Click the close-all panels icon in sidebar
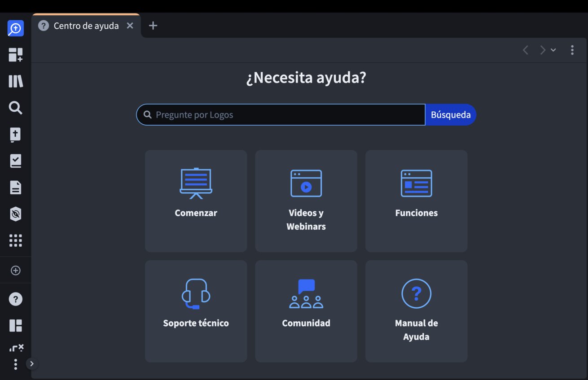The height and width of the screenshot is (380, 588). pyautogui.click(x=16, y=348)
